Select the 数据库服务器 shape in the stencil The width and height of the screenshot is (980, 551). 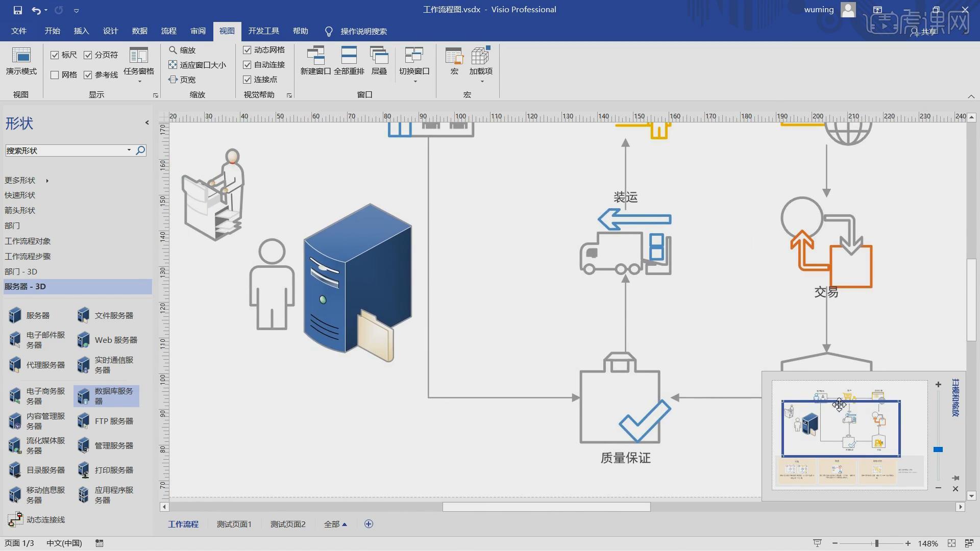point(106,395)
